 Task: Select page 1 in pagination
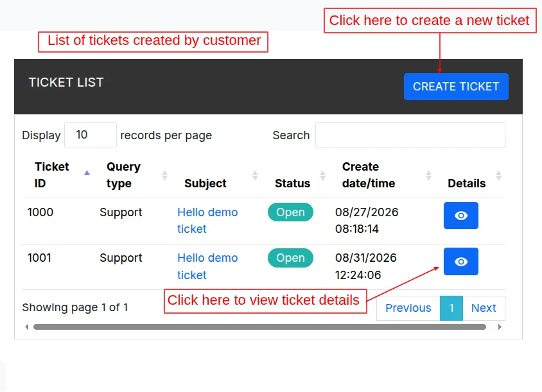tap(451, 308)
